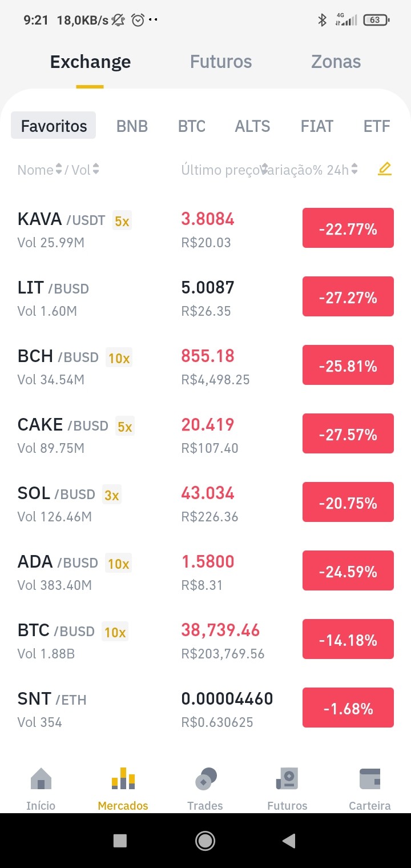Open the Trades icon in bottom bar
The width and height of the screenshot is (411, 868).
pos(205,778)
